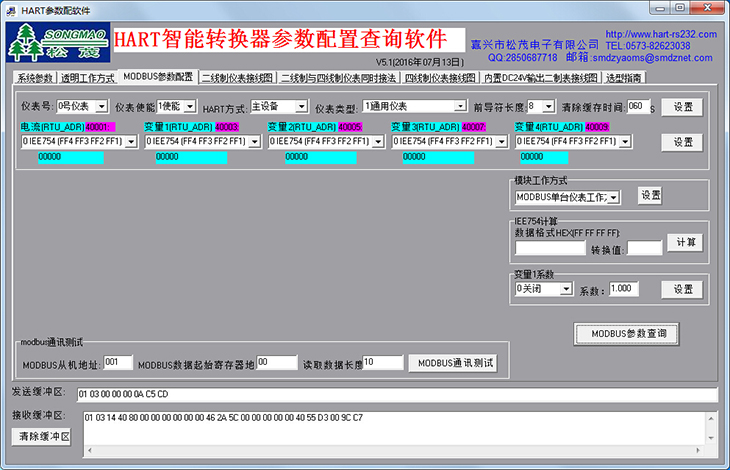Switch to the 系统参数 tab
This screenshot has width=730, height=470.
click(34, 78)
